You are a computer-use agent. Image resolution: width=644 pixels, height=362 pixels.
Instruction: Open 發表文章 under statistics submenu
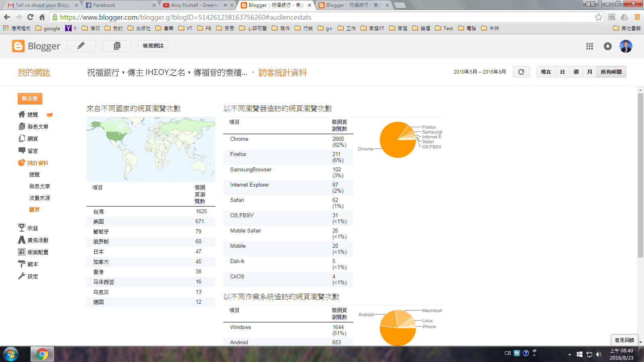point(39,186)
